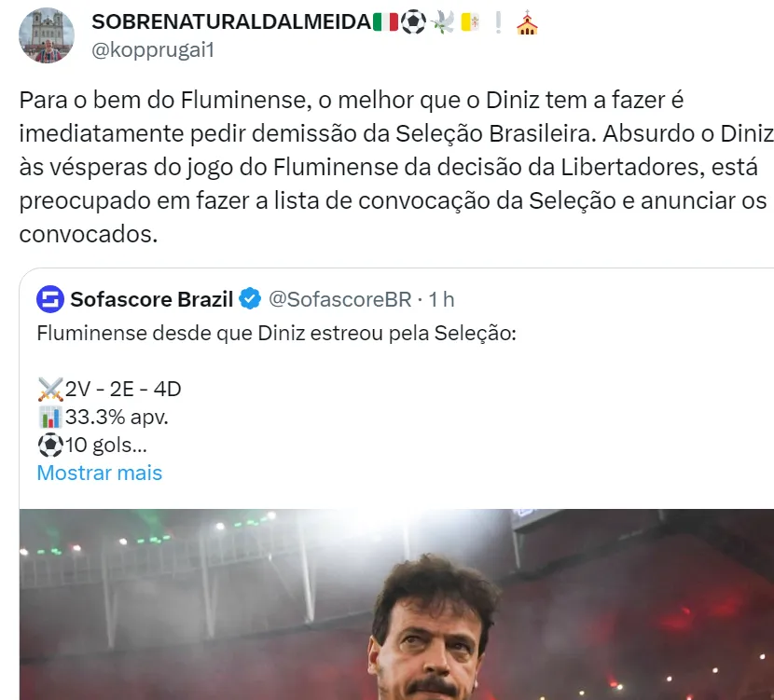Click the blue verified badge
This screenshot has width=774, height=700.
click(x=250, y=299)
